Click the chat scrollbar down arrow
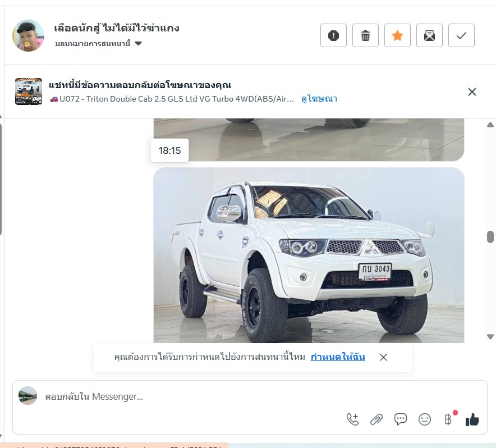Viewport: 496px width, 448px height. coord(490,336)
